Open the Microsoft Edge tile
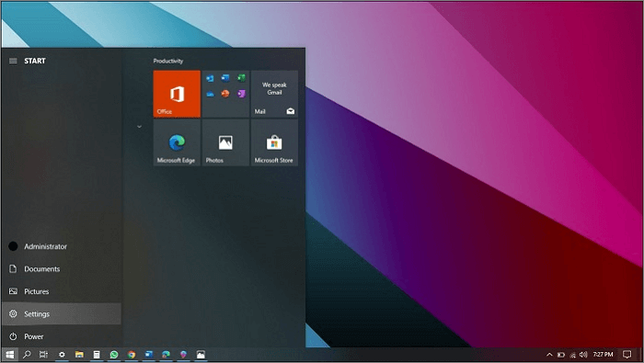The image size is (644, 363). pos(177,142)
